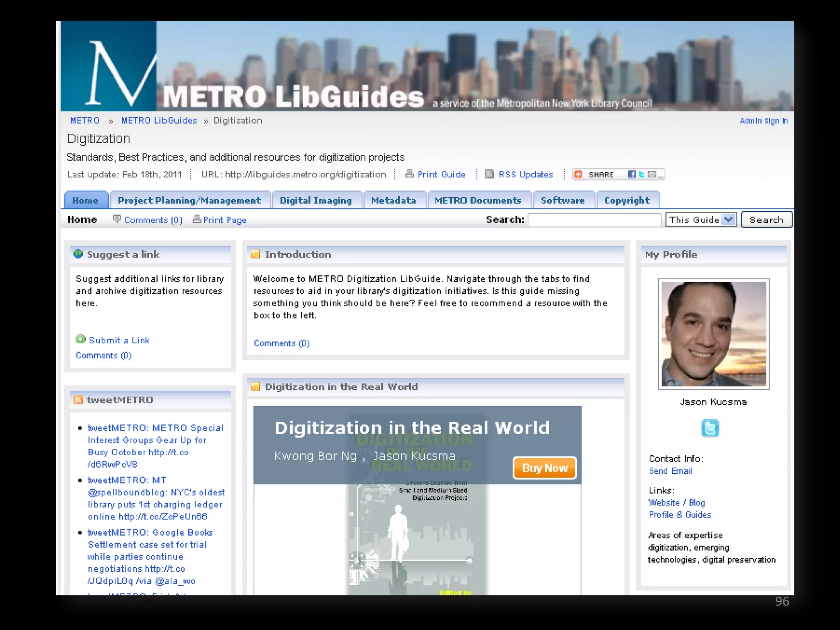Click the RSS Updates feed icon
The width and height of the screenshot is (840, 630).
[489, 174]
